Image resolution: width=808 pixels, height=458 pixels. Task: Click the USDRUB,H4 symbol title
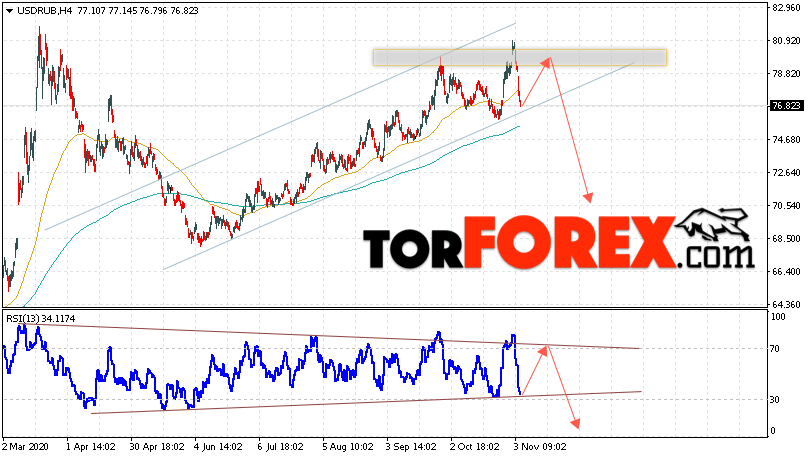coord(45,11)
